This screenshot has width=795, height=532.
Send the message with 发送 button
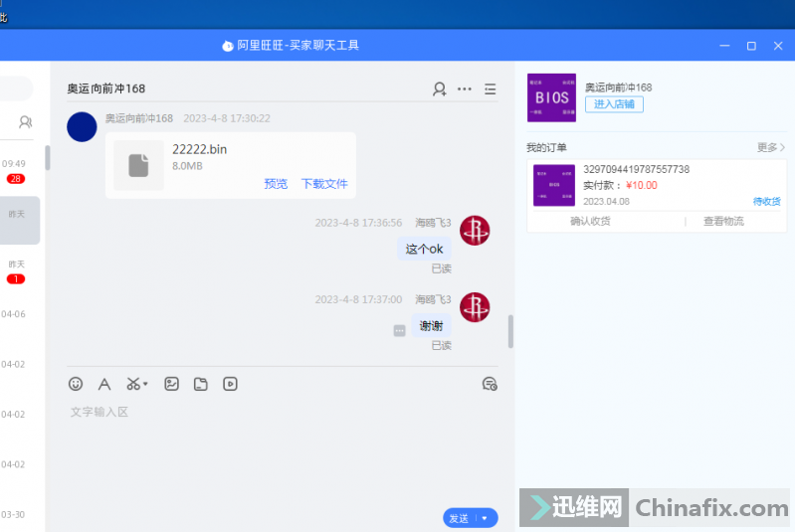460,518
